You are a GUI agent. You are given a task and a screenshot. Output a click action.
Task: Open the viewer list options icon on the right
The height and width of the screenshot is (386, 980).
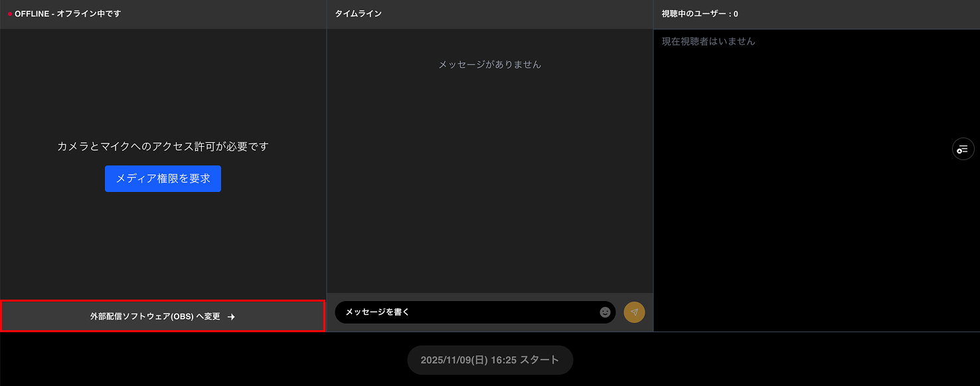[x=963, y=149]
